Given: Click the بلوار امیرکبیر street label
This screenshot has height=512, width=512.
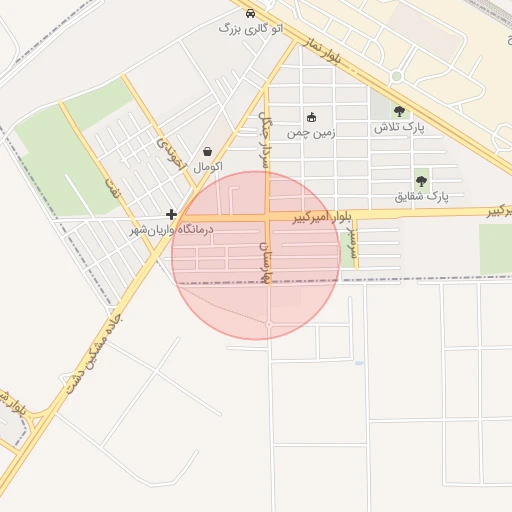Looking at the screenshot, I should [322, 217].
